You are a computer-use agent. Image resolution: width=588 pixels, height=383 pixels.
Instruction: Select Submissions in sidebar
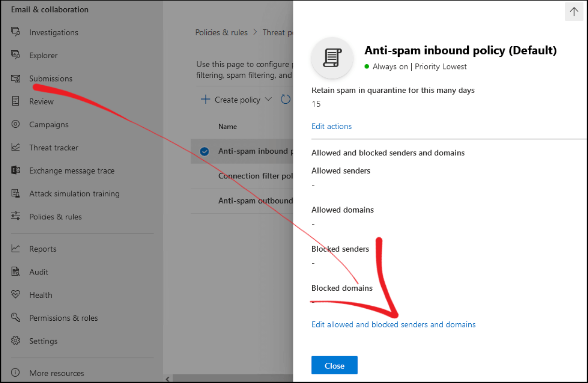51,79
